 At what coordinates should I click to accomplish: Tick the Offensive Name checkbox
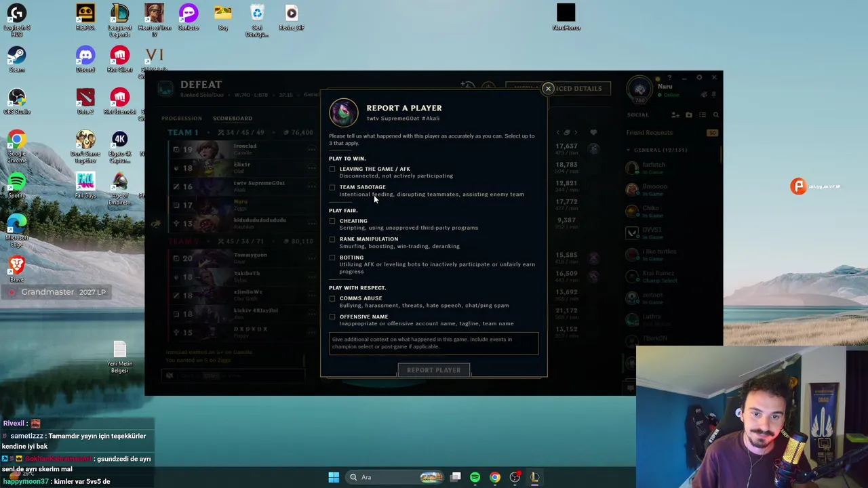tap(332, 317)
